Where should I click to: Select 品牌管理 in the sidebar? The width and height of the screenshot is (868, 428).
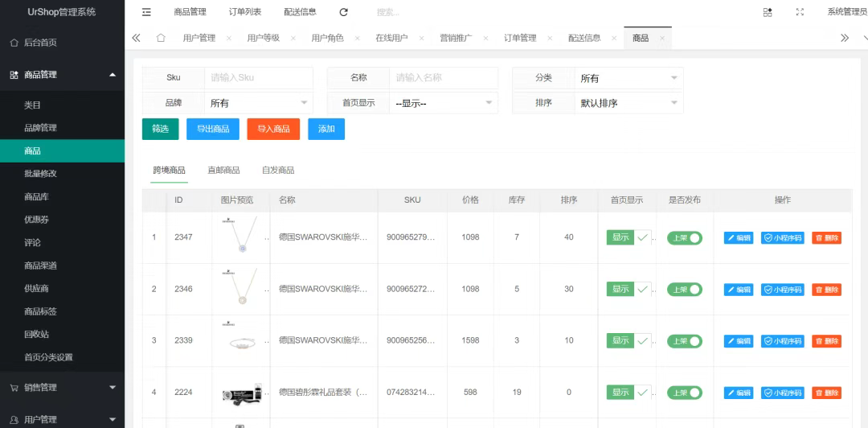pos(40,128)
